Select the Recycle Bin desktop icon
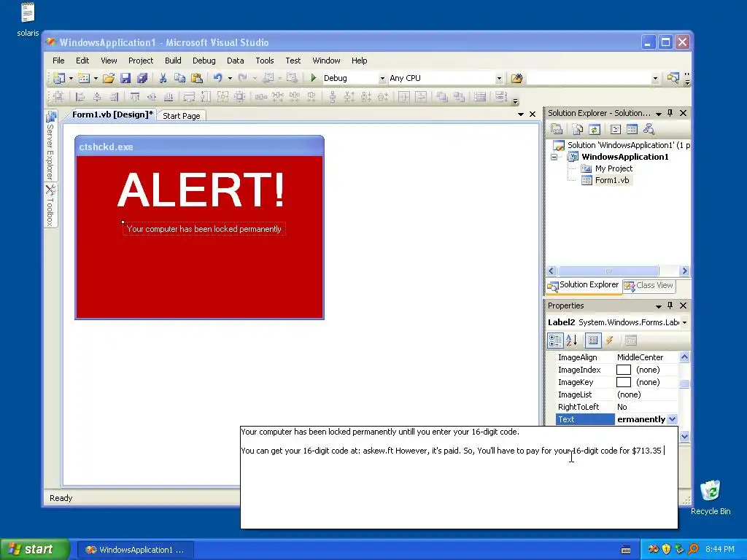Screen dimensions: 747x560 tap(711, 497)
